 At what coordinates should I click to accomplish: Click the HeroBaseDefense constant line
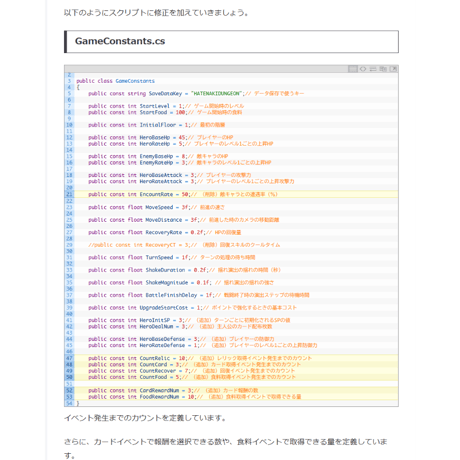coord(181,339)
